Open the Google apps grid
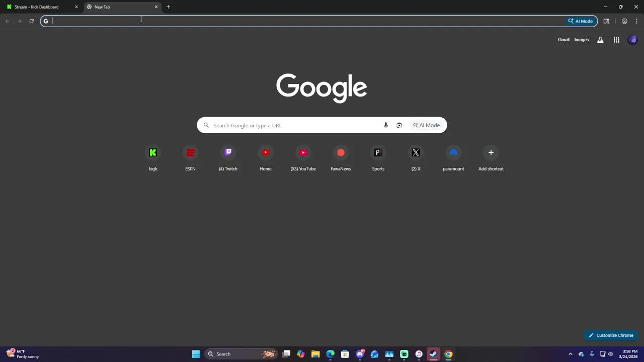This screenshot has width=644, height=362. [616, 40]
